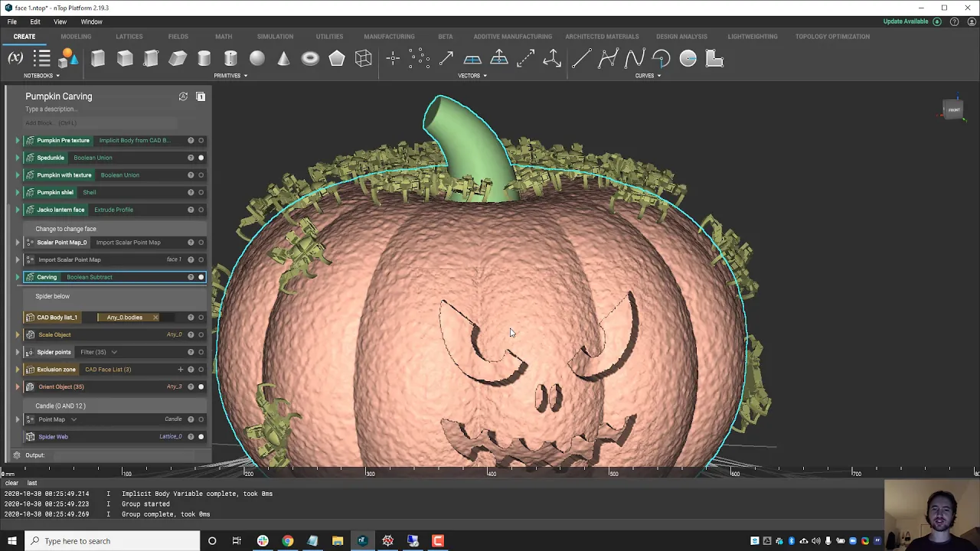
Task: Click the Output settings gear icon
Action: [x=17, y=455]
